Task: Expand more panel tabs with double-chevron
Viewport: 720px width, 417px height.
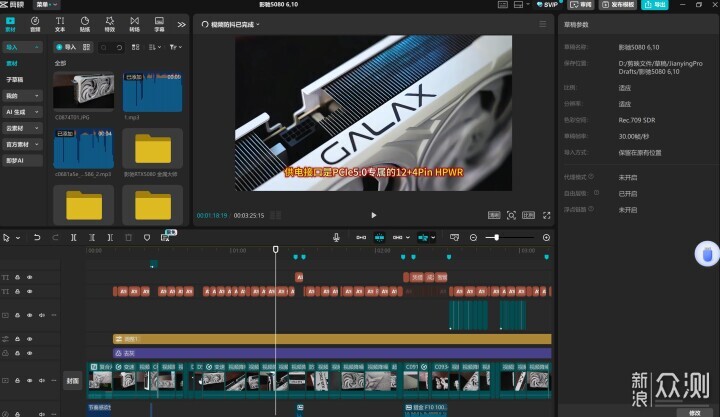Action: coord(182,24)
